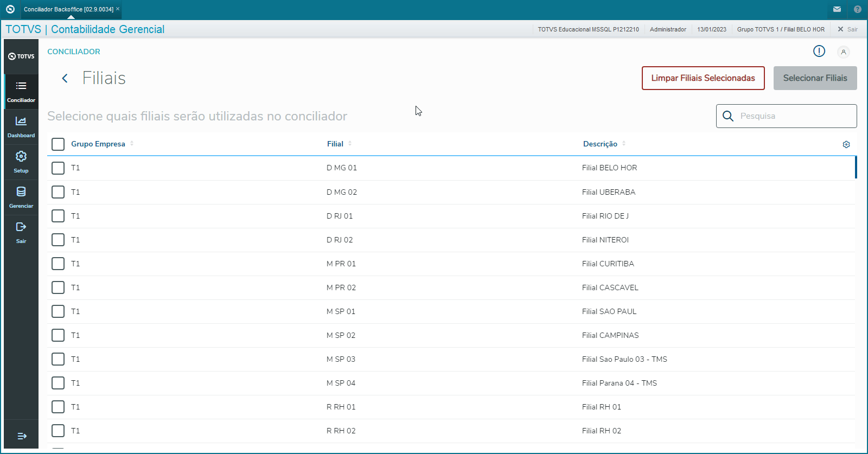The width and height of the screenshot is (868, 454).
Task: Close the Conciliador Backoffice tab
Action: (118, 9)
